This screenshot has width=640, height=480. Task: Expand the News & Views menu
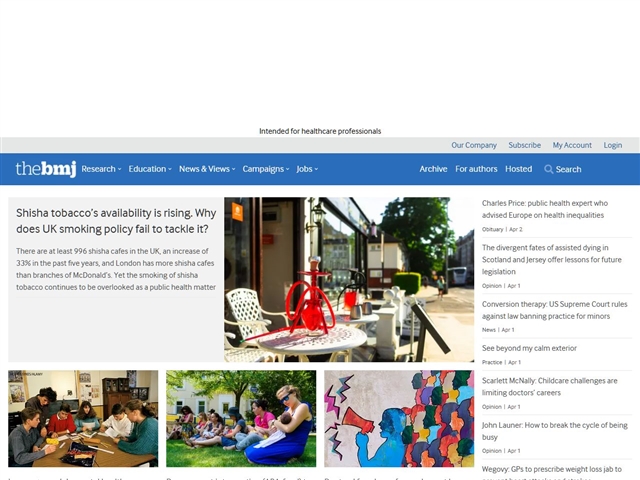(207, 169)
